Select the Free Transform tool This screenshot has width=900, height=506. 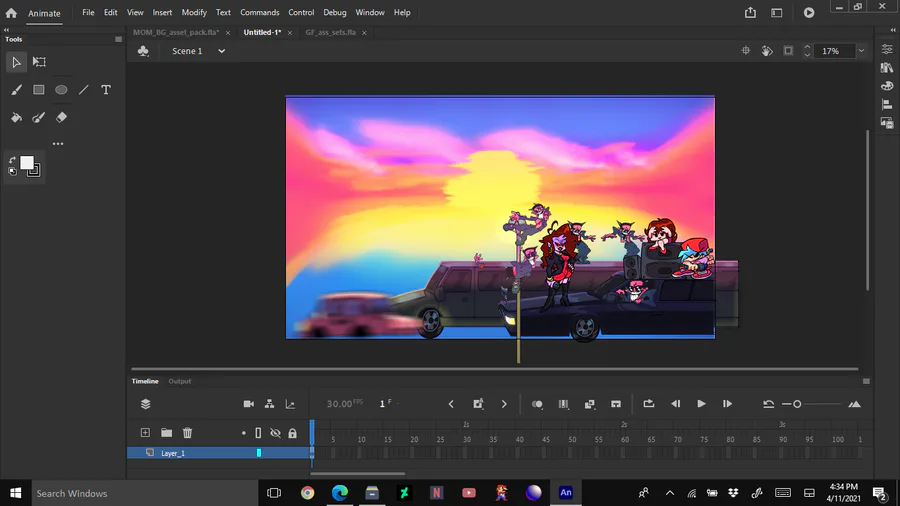click(x=39, y=62)
